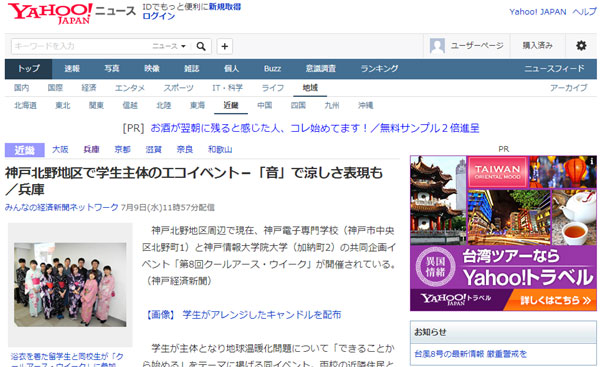The width and height of the screenshot is (600, 367).
Task: Click the ログイン link
Action: click(x=158, y=16)
